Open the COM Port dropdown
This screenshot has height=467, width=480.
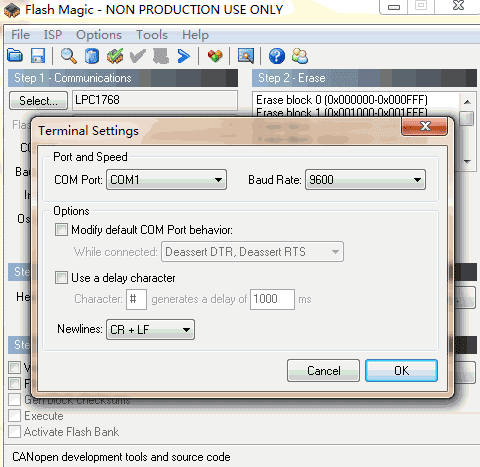166,180
